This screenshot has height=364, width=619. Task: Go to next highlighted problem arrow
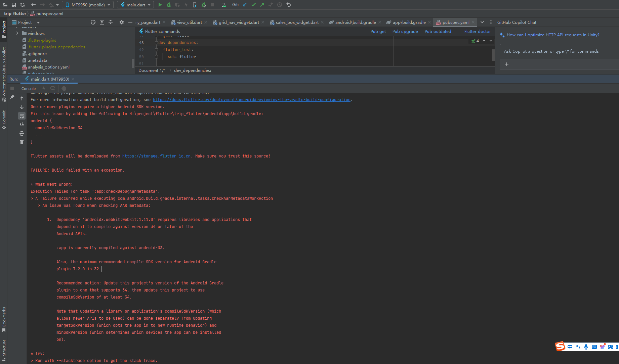pos(491,41)
